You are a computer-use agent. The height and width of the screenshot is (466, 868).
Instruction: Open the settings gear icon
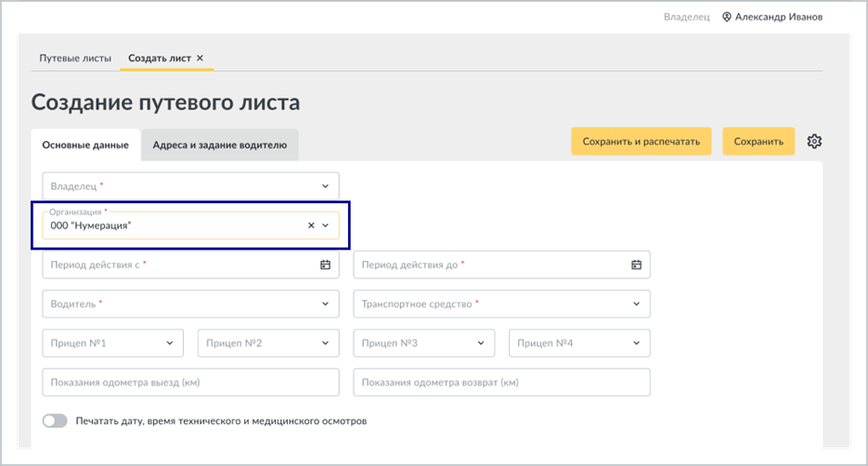814,141
